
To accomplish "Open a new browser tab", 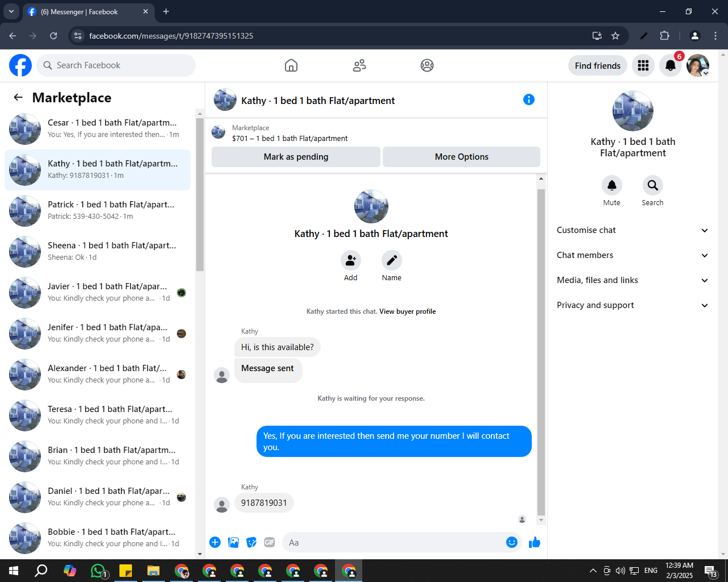I will 166,11.
